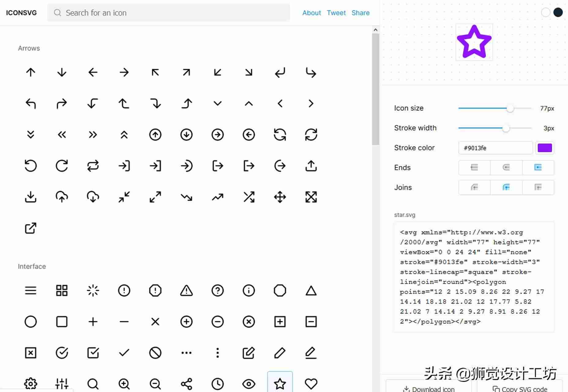Select the settings gear icon
The image size is (568, 392).
tap(31, 384)
